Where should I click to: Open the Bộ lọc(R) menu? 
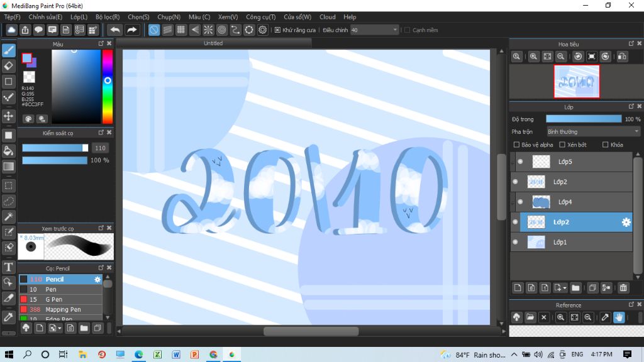pos(108,17)
